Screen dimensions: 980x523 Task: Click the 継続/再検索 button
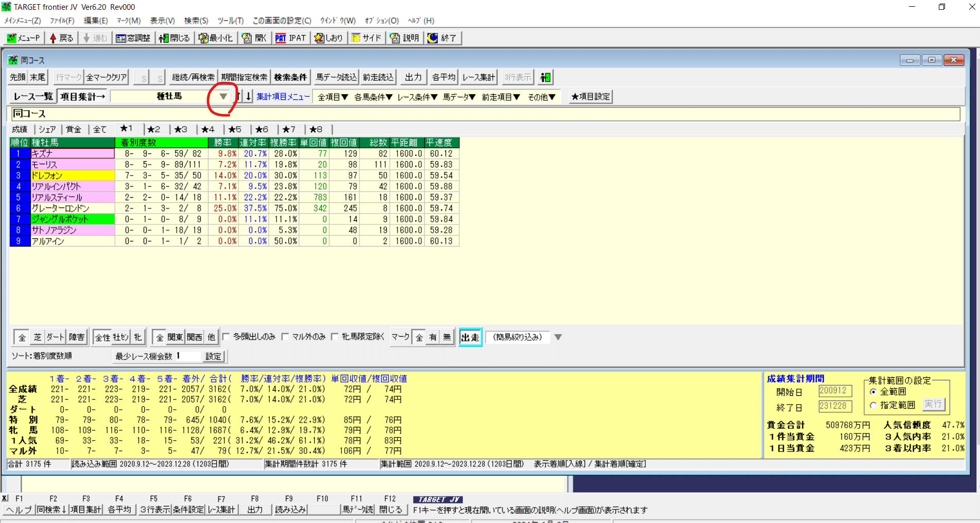[193, 77]
